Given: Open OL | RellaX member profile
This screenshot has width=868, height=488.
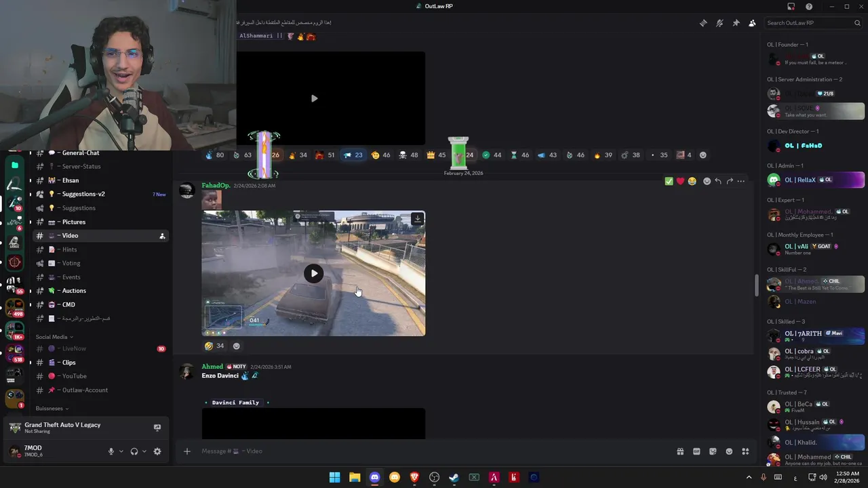Looking at the screenshot, I should click(x=816, y=180).
